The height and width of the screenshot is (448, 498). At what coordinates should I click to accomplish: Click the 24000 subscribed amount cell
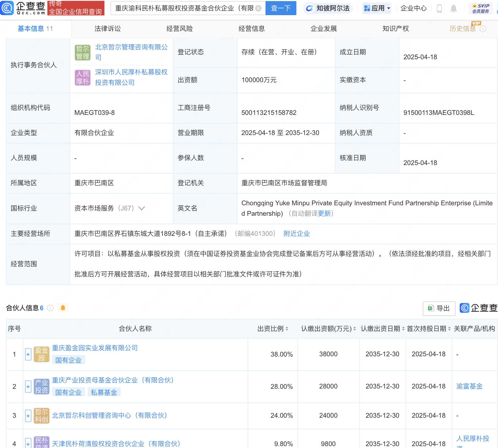pyautogui.click(x=328, y=415)
